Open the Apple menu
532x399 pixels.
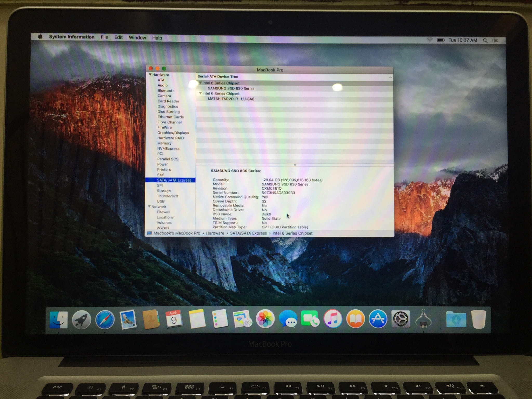pyautogui.click(x=40, y=37)
